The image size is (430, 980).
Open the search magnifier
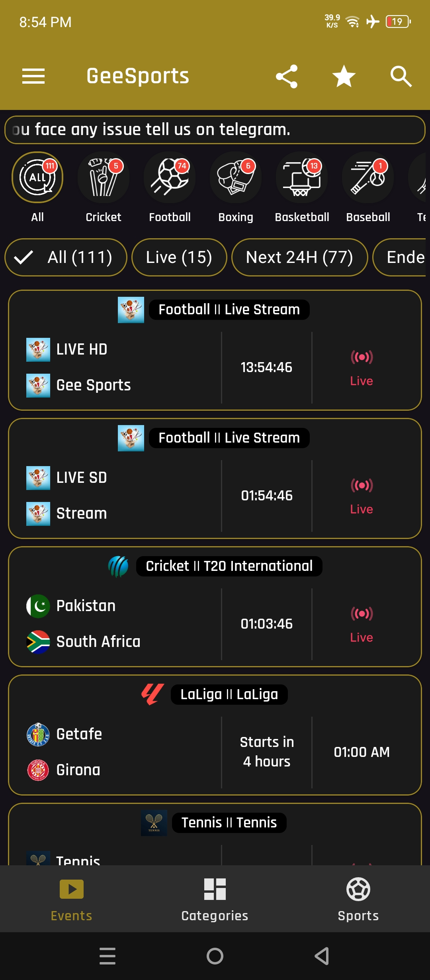(401, 76)
